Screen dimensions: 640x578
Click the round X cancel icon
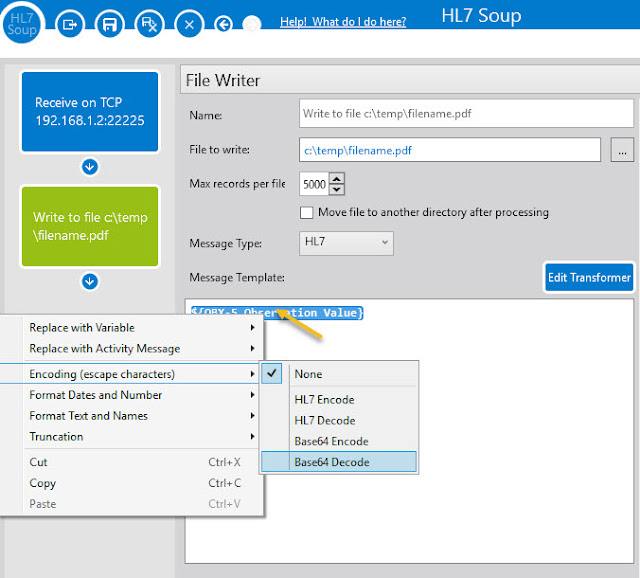click(x=189, y=23)
